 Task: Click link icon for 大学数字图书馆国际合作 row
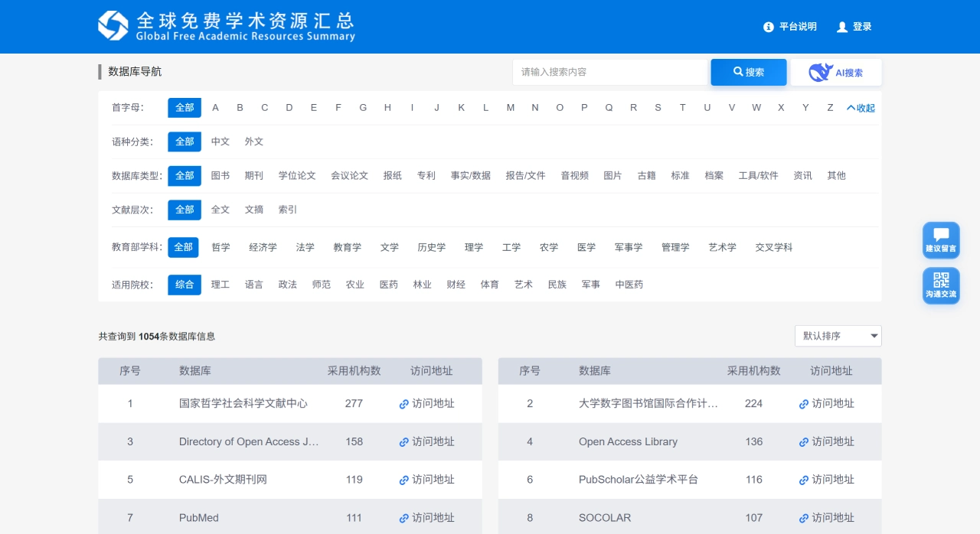[x=804, y=404]
